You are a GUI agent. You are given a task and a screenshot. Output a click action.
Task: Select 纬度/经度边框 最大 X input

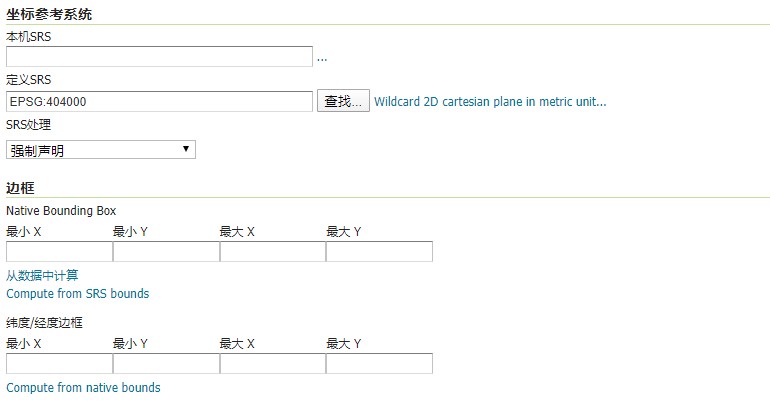[x=272, y=364]
